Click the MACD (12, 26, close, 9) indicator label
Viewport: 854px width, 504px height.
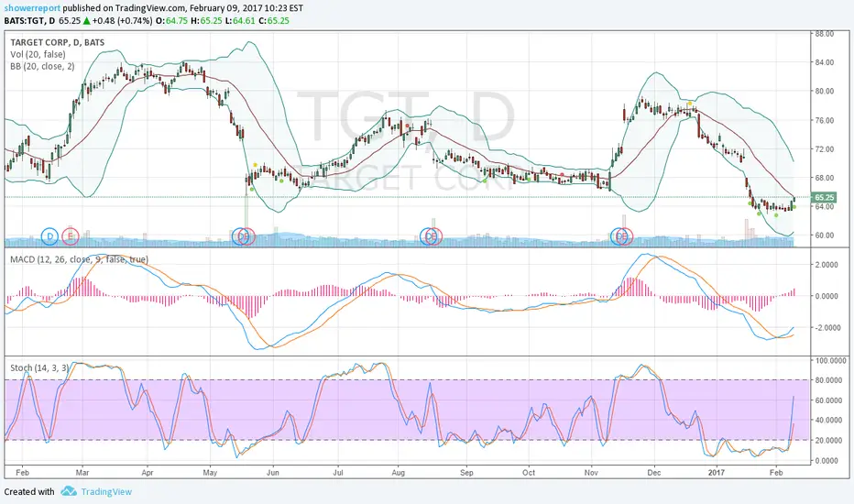[79, 259]
